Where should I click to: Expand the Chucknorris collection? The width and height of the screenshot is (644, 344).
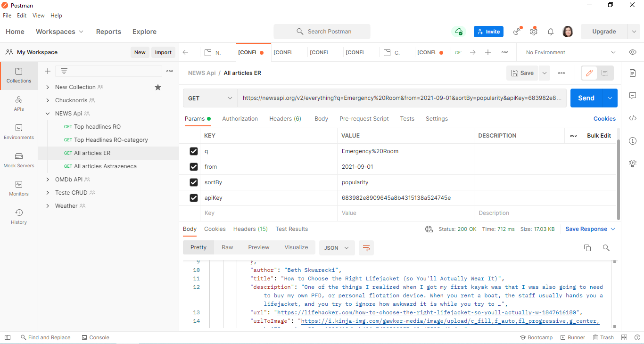(48, 100)
